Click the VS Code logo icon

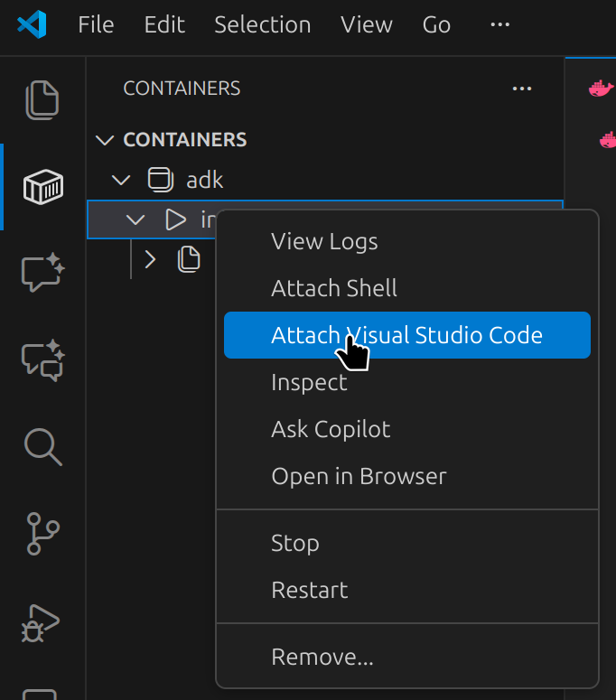[32, 24]
